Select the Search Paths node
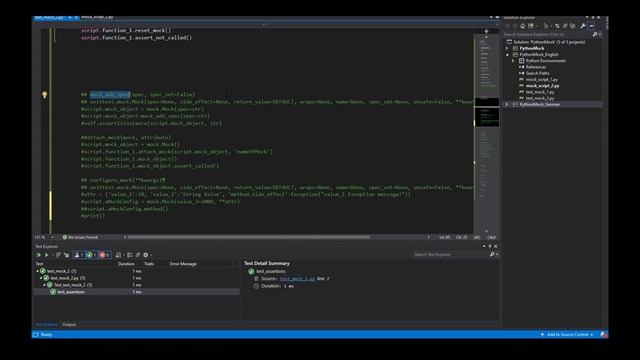This screenshot has width=640, height=360. click(x=537, y=73)
